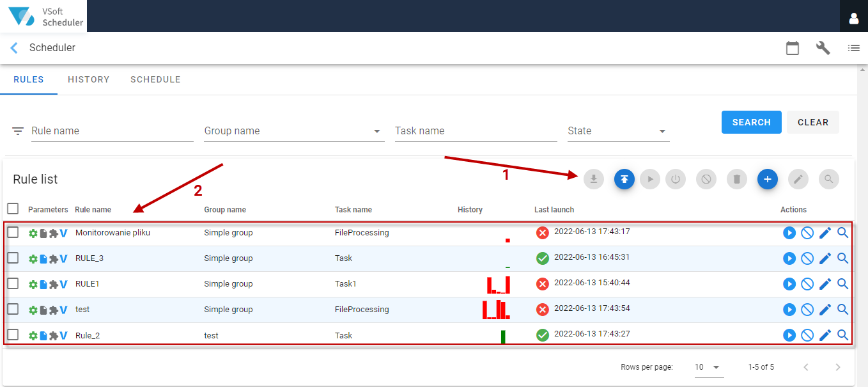Viewport: 868px width, 387px height.
Task: Add a new rule with plus button
Action: point(768,179)
